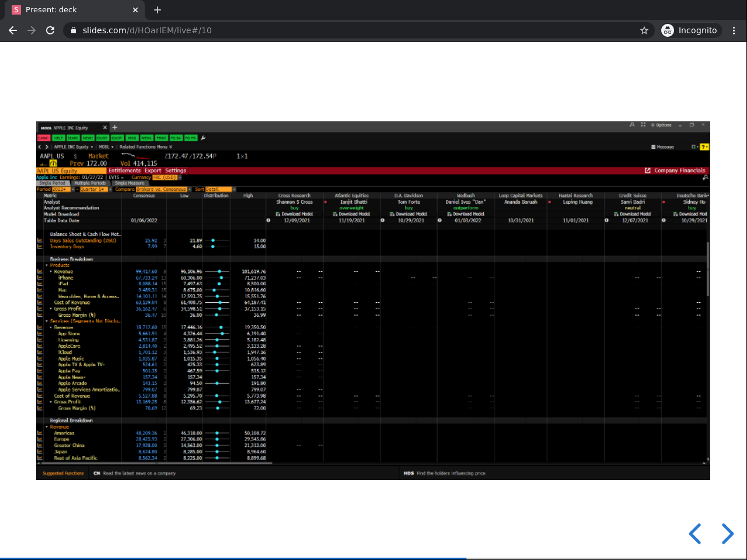
Task: Click the green MSG key
Action: click(x=132, y=138)
